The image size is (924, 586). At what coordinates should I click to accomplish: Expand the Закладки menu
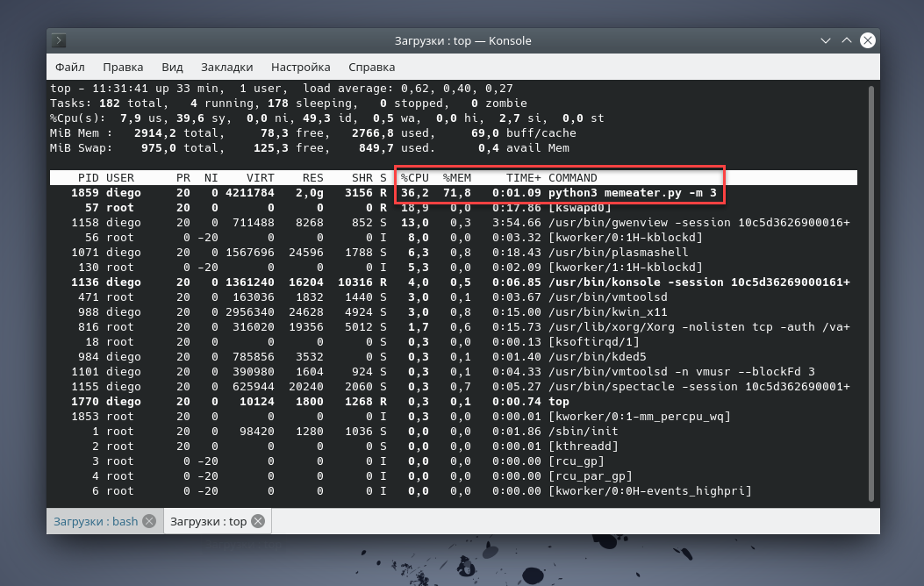pos(226,67)
